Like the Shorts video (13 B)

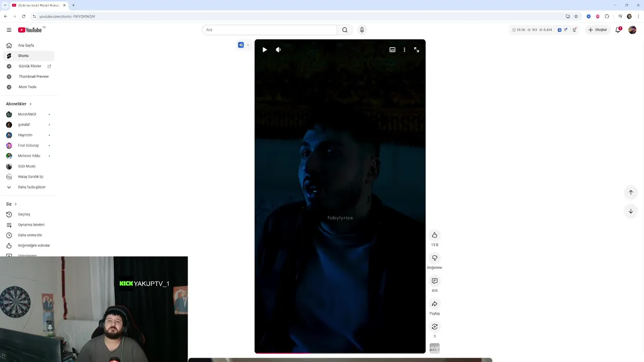tap(435, 235)
